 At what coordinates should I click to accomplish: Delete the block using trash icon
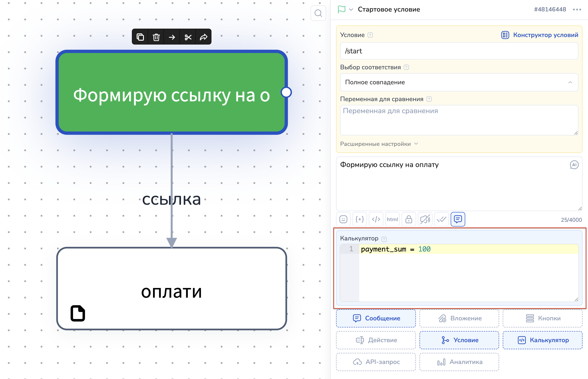[156, 37]
